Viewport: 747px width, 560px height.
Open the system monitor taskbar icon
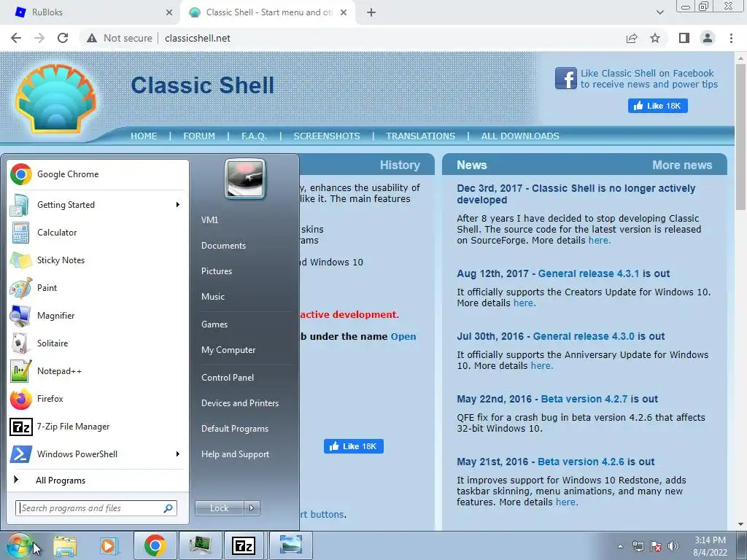pyautogui.click(x=200, y=545)
